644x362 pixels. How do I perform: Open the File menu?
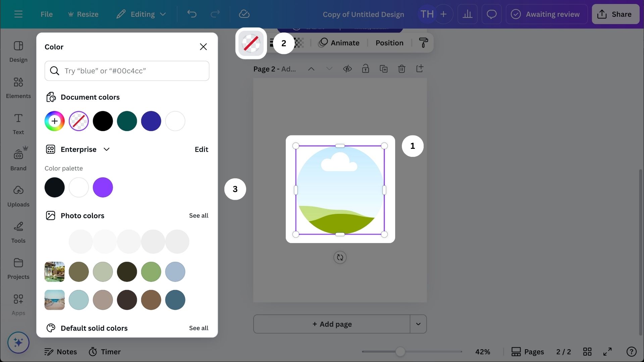(46, 14)
